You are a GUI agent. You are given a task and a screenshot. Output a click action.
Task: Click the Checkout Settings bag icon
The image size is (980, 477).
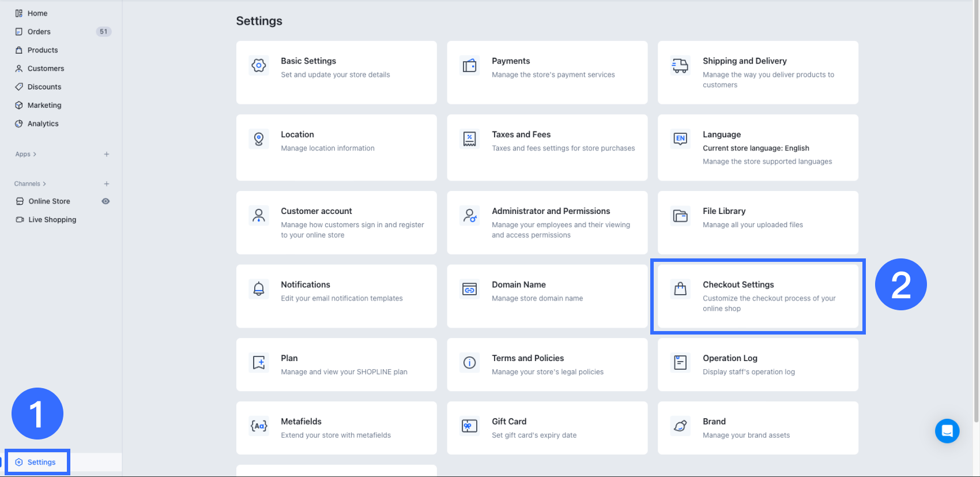pyautogui.click(x=681, y=289)
